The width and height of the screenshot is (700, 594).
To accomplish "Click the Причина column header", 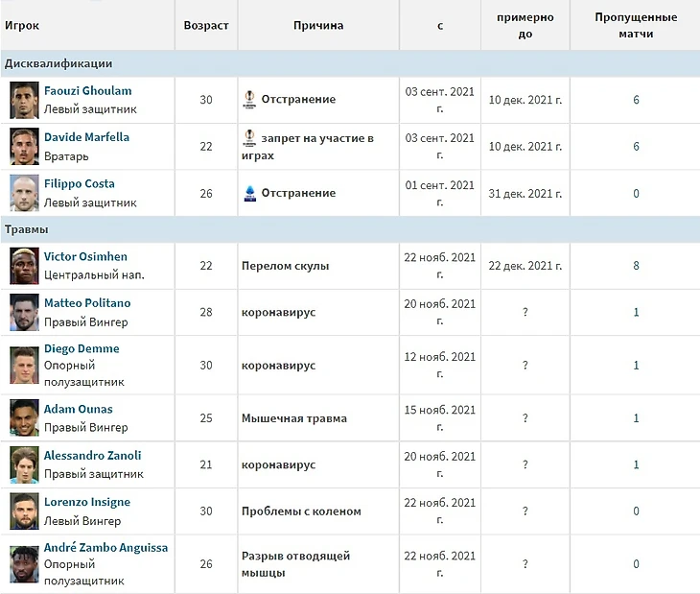I will click(x=318, y=26).
